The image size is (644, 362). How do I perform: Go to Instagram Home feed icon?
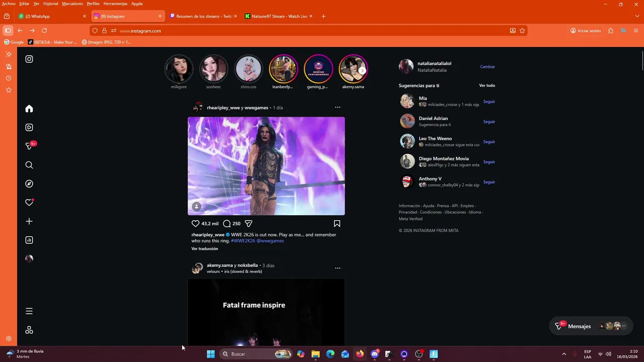coord(29,109)
